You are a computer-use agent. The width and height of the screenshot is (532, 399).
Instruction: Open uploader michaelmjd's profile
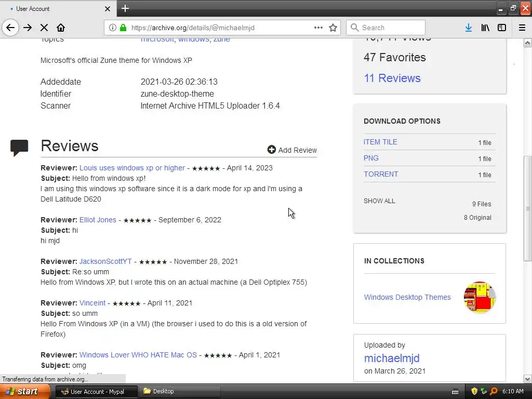coord(392,358)
